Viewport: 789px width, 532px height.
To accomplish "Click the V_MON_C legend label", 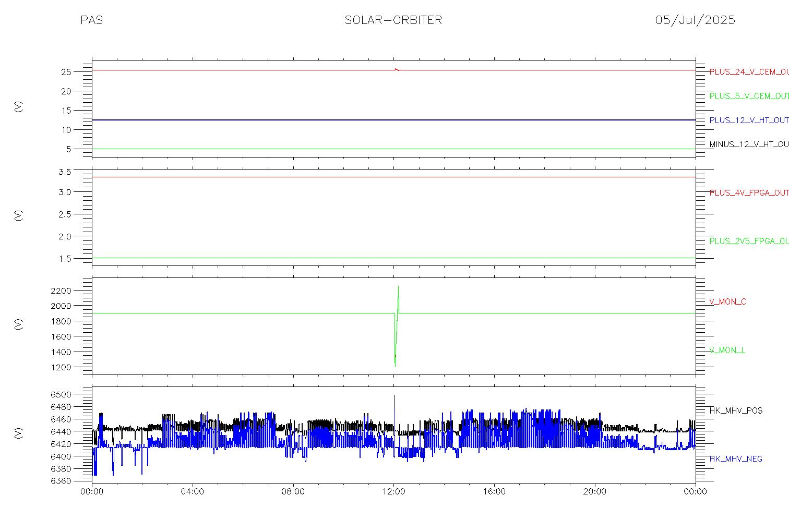I will pos(727,301).
